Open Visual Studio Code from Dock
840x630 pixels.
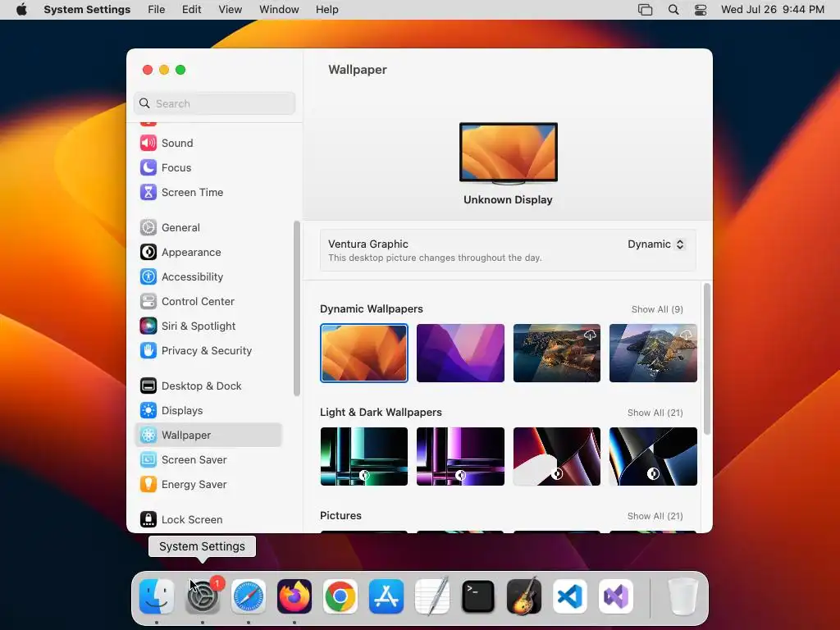(570, 596)
